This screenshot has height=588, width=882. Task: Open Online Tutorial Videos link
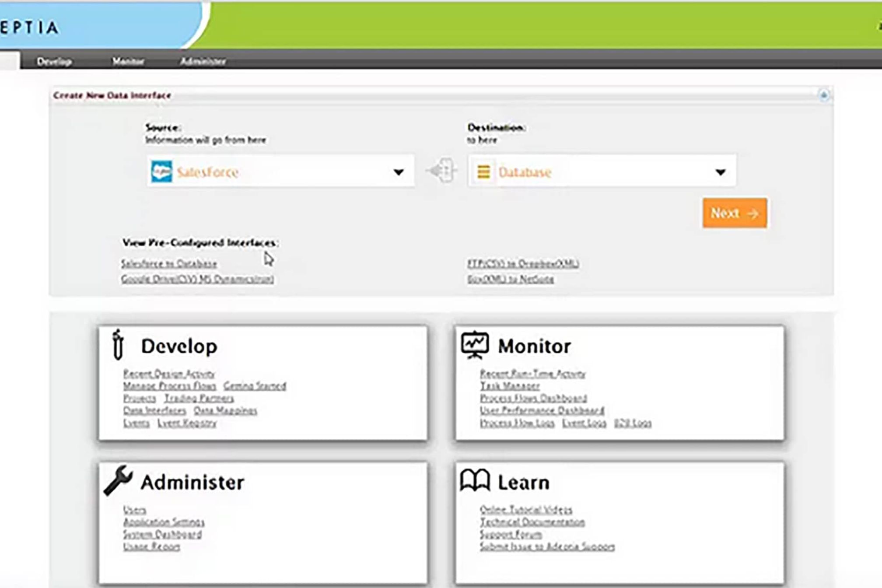click(x=526, y=510)
